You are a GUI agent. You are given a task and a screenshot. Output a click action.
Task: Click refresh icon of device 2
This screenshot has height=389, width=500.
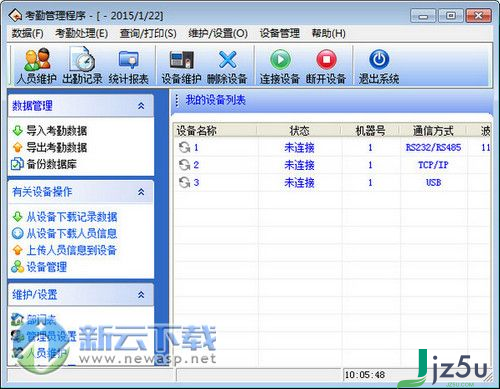point(184,165)
